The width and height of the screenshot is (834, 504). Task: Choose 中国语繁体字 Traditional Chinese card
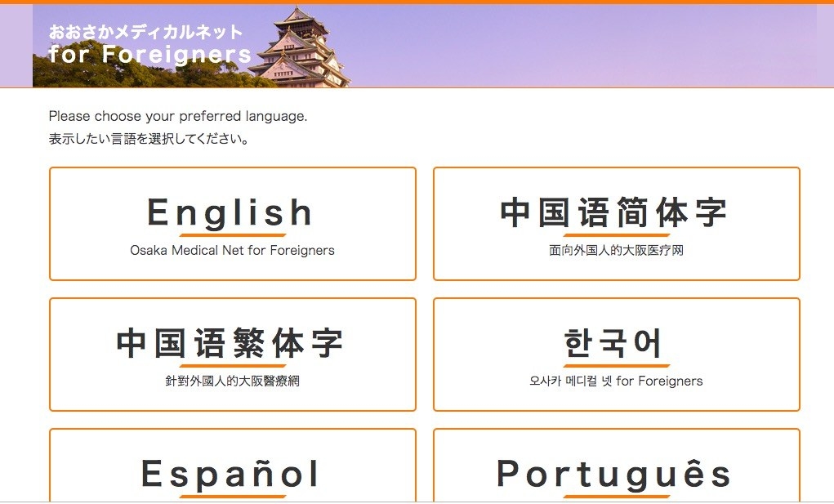tap(233, 355)
